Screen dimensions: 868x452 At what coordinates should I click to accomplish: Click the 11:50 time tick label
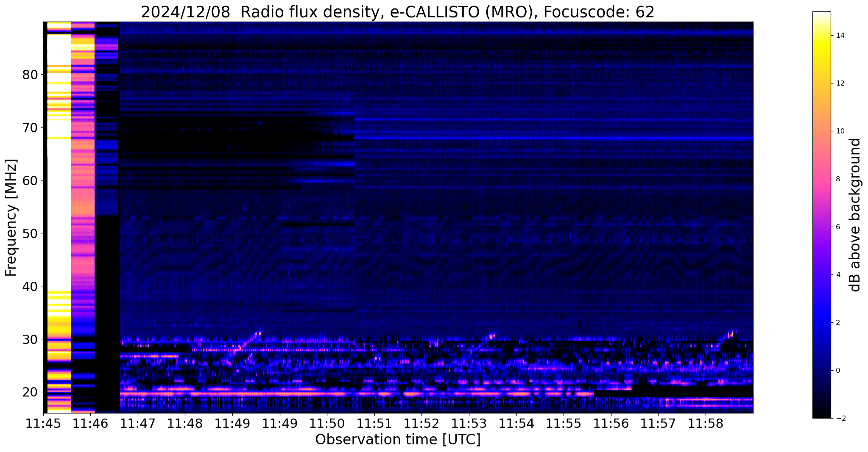[327, 423]
